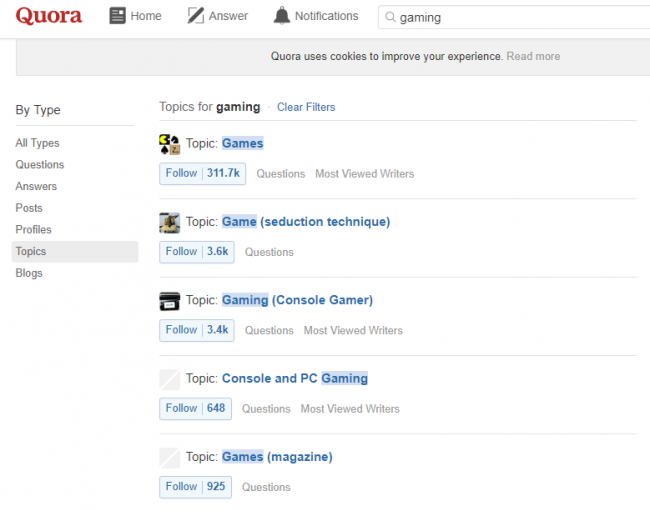View Questions for the Games topic

[x=281, y=174]
